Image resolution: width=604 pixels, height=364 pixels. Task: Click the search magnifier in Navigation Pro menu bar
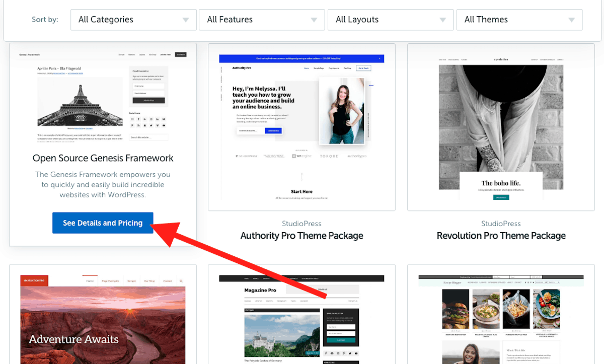(181, 281)
